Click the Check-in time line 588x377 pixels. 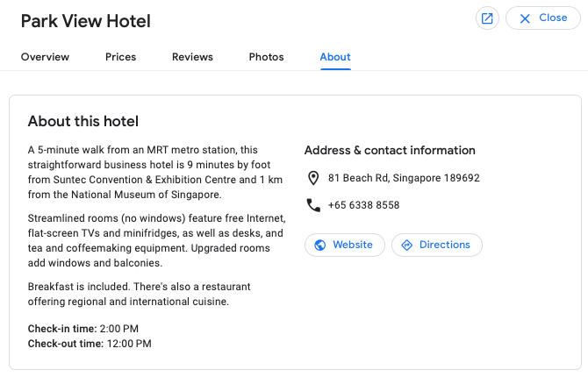coord(83,329)
